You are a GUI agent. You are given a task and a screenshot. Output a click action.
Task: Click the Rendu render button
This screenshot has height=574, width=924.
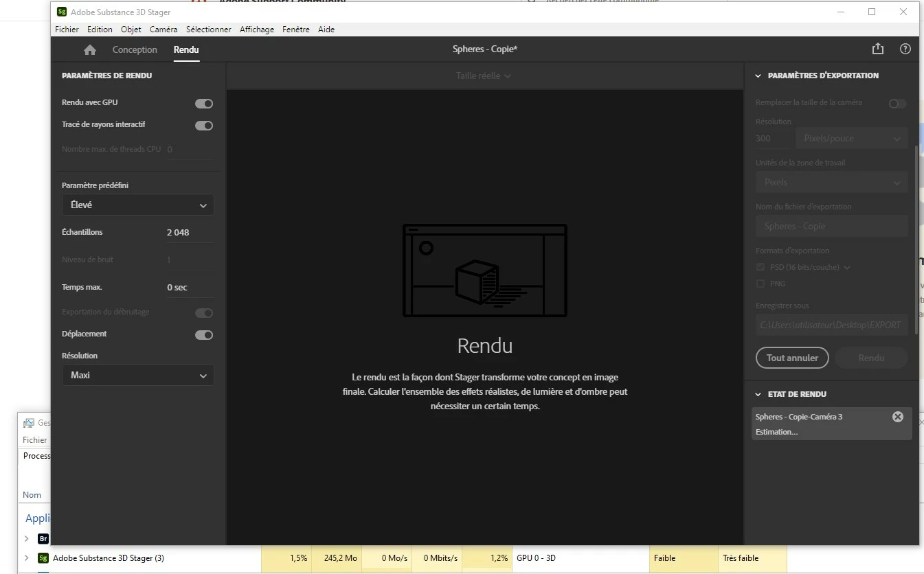(x=871, y=358)
